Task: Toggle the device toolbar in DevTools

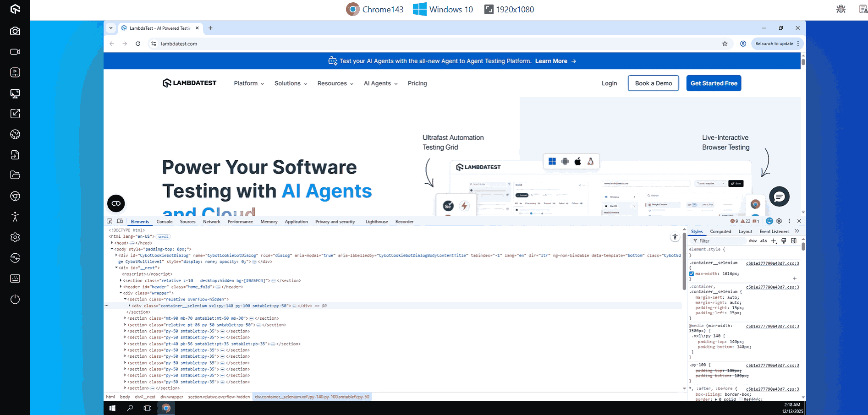Action: (120, 221)
